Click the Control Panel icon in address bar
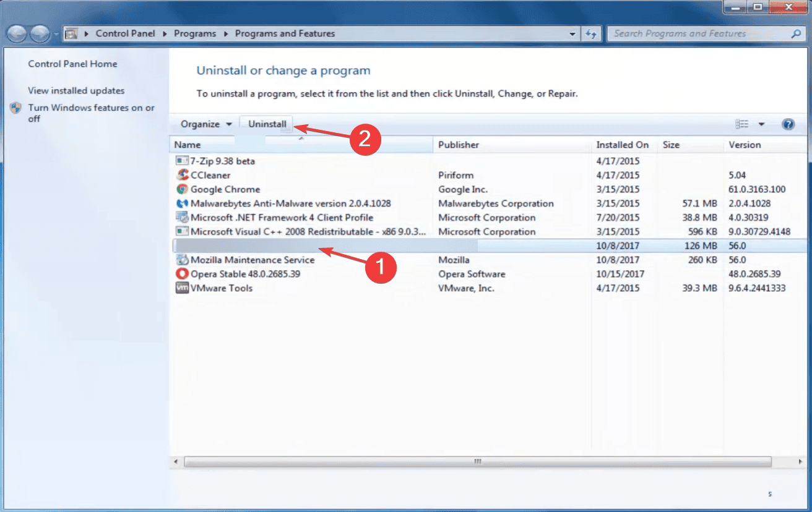 pyautogui.click(x=71, y=33)
